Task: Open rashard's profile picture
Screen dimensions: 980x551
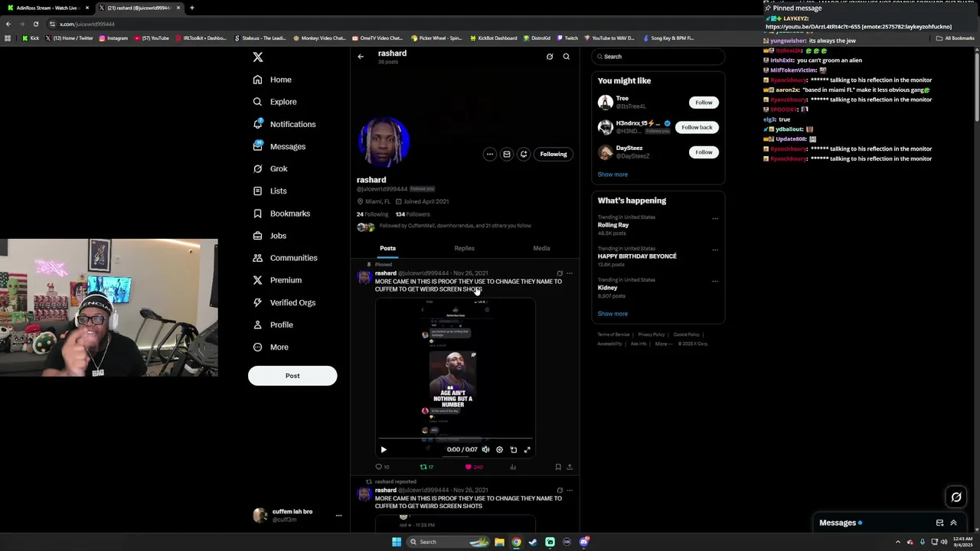Action: click(x=384, y=142)
